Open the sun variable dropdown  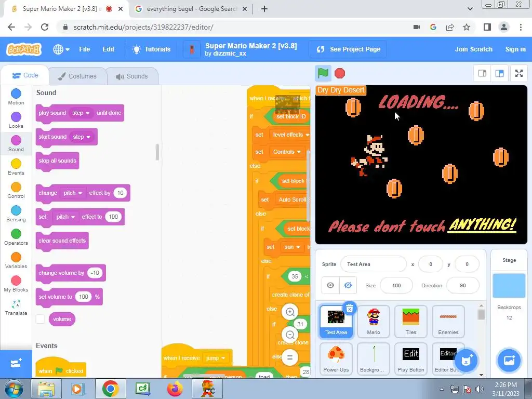(x=292, y=247)
